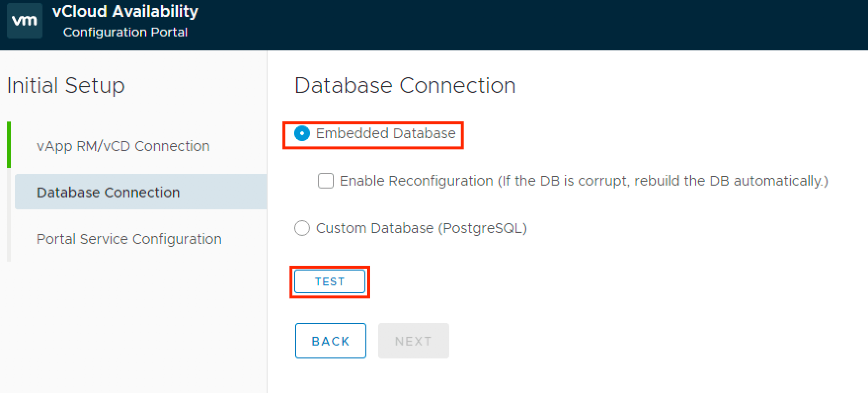Click the Configuration Portal subtitle text
This screenshot has width=868, height=393.
pos(125,32)
